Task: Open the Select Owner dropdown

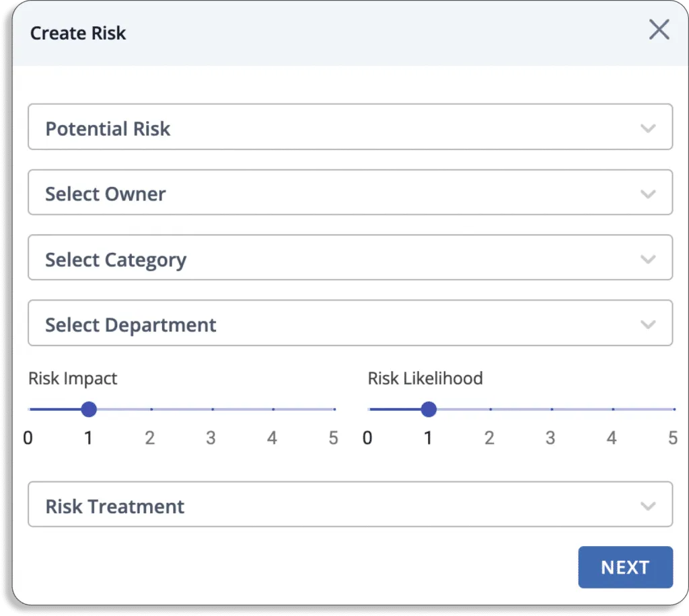Action: [x=350, y=193]
